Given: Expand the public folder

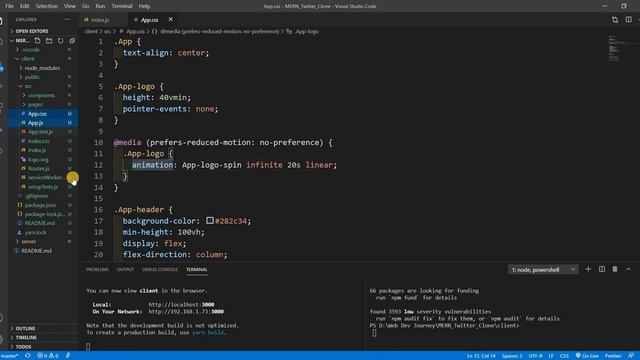Looking at the screenshot, I should [x=32, y=77].
